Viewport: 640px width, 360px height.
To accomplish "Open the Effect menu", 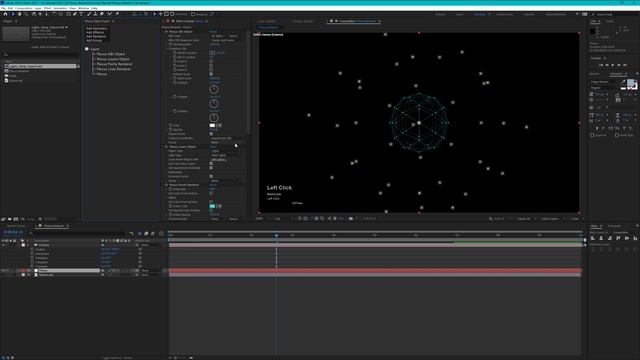I will point(47,8).
